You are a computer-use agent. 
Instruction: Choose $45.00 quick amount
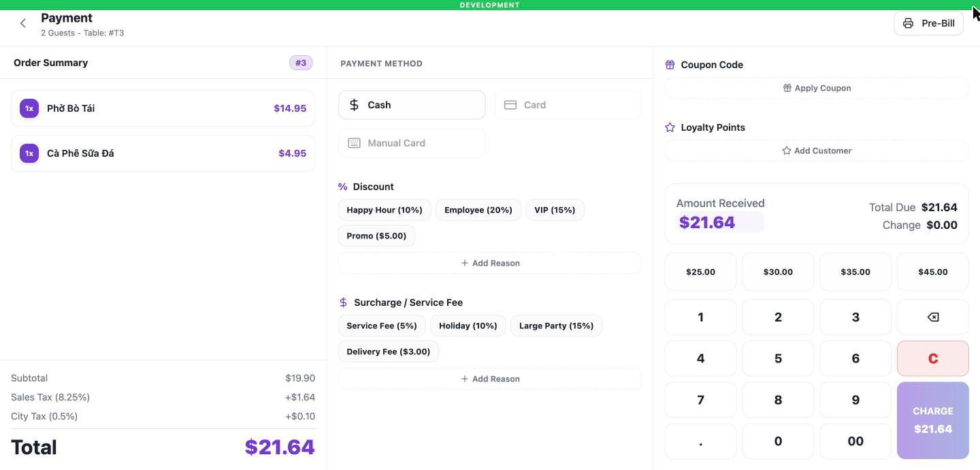[x=933, y=272]
